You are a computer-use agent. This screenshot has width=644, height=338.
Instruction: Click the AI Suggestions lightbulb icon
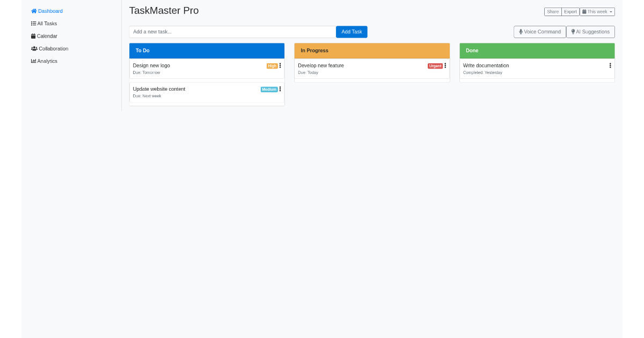point(573,31)
